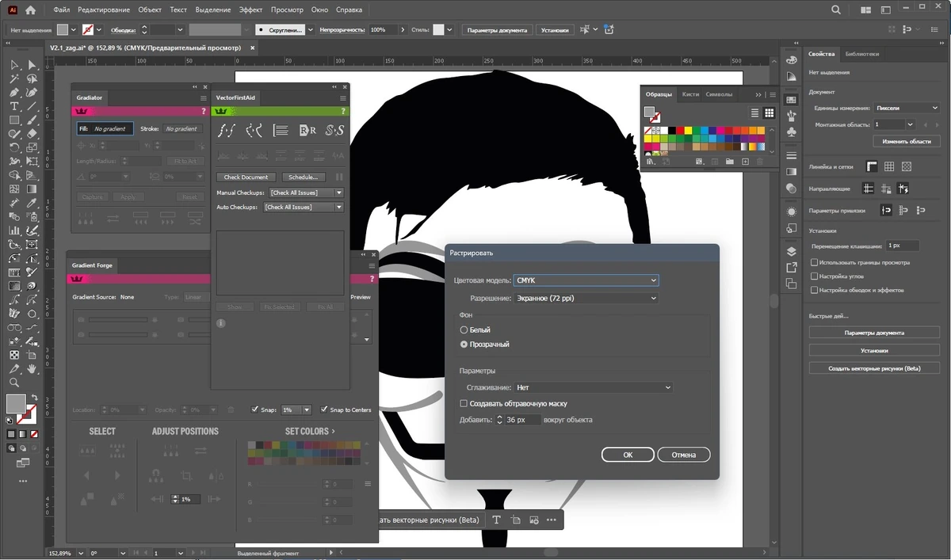Expand Непрозрачность 100% arrow
Viewport: 951px width, 560px height.
point(401,29)
